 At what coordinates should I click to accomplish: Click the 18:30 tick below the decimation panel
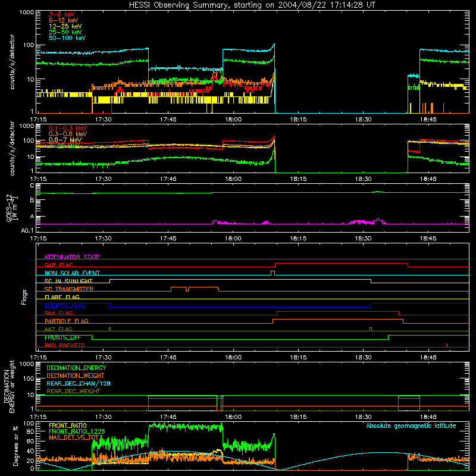(x=363, y=417)
